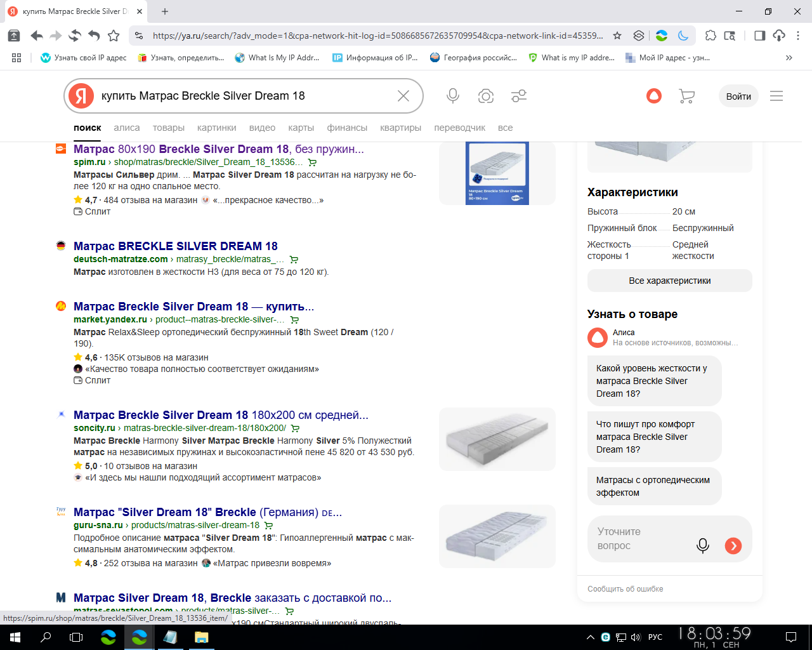The width and height of the screenshot is (812, 650).
Task: Open the 'Узнать свой IP адрес' bookmark
Action: tap(83, 58)
